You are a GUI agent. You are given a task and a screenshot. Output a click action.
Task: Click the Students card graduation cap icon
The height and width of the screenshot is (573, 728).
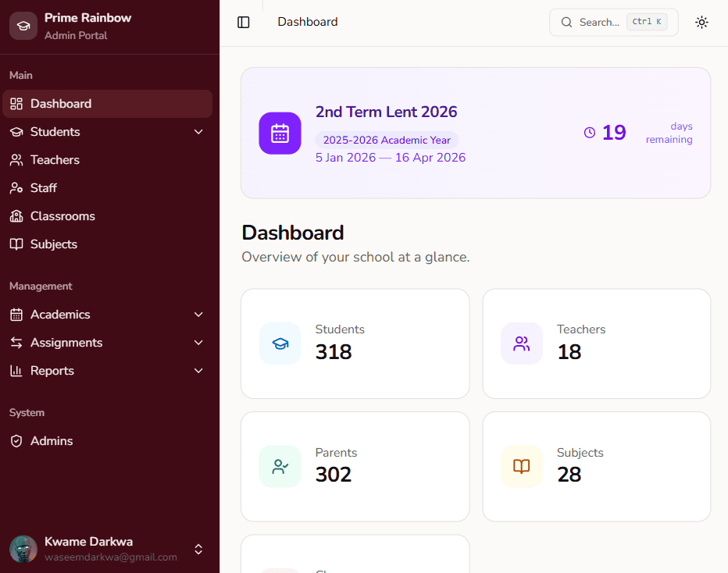[280, 343]
